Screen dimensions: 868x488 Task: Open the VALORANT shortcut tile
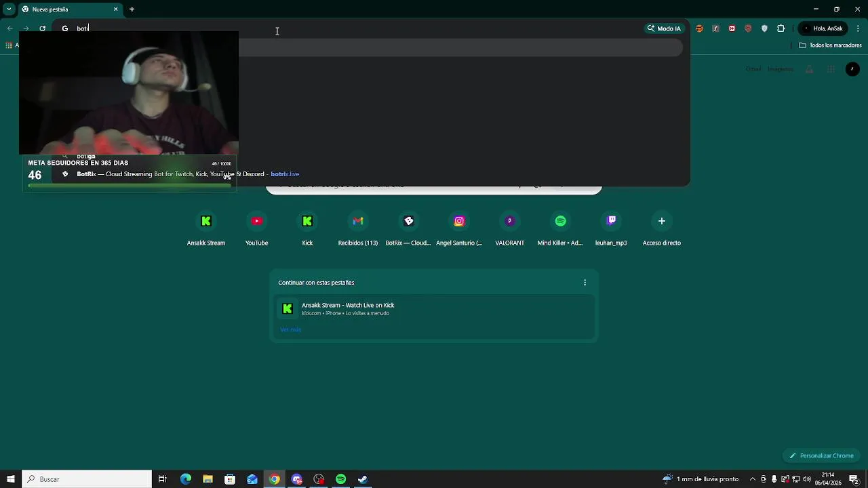point(510,229)
